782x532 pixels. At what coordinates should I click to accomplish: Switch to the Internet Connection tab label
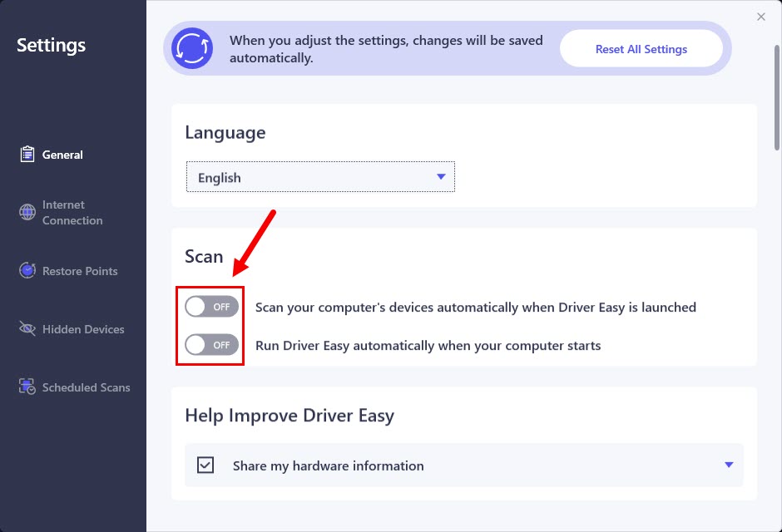tap(72, 213)
